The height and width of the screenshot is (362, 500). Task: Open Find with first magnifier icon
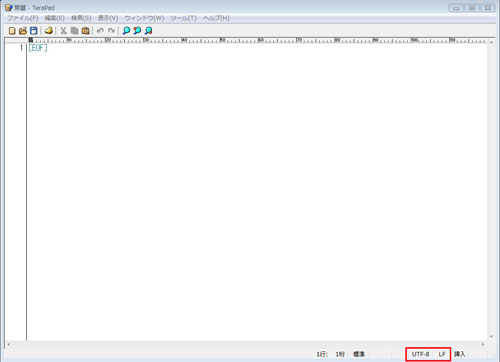coord(126,31)
